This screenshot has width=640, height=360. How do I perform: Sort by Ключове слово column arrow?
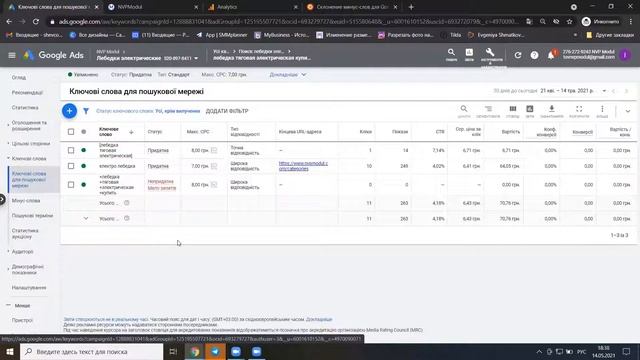(131, 132)
